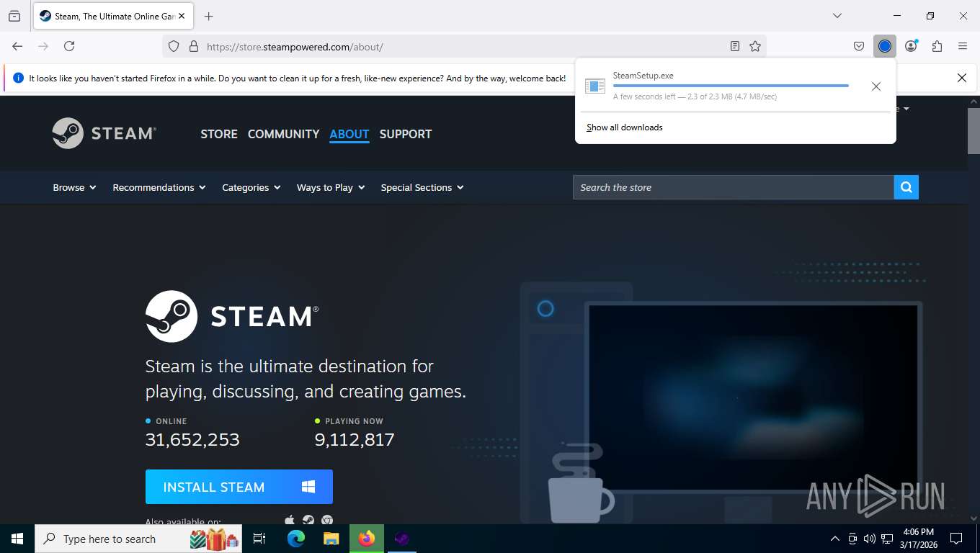Go forward with the forward arrow

pos(43,46)
